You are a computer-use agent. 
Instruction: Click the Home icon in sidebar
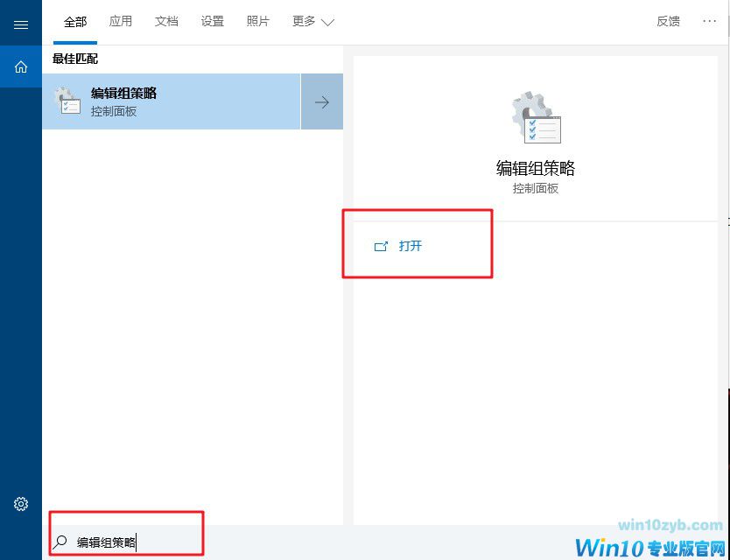(x=21, y=67)
